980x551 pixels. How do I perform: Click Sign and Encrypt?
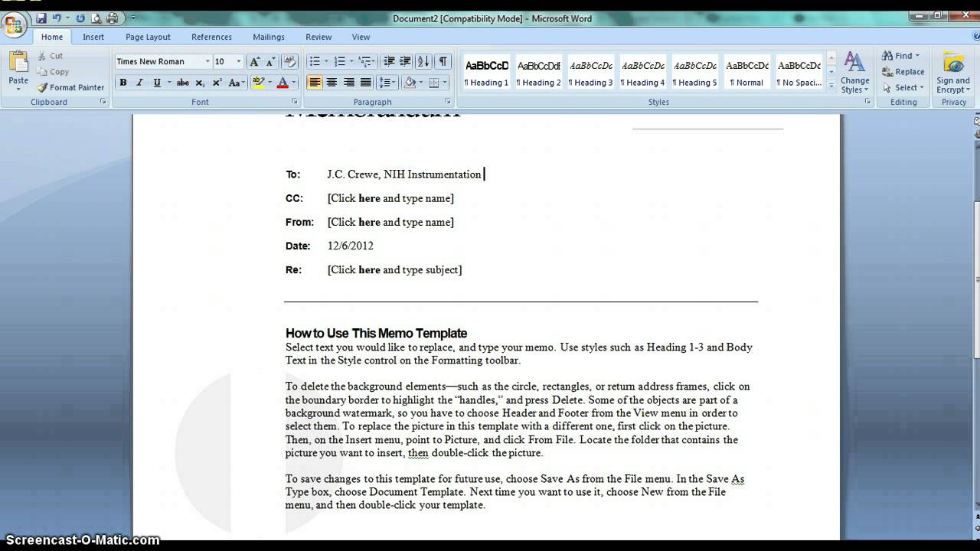coord(953,73)
